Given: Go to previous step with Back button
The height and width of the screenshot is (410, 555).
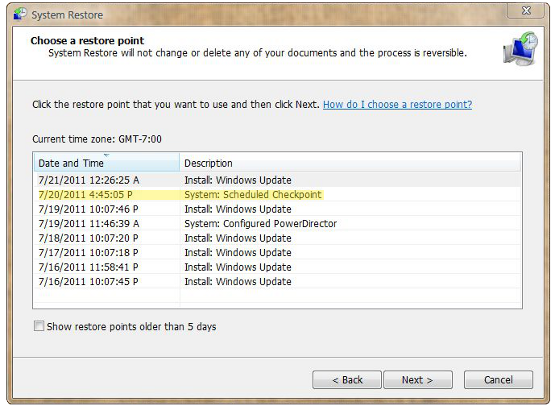Looking at the screenshot, I should point(347,380).
